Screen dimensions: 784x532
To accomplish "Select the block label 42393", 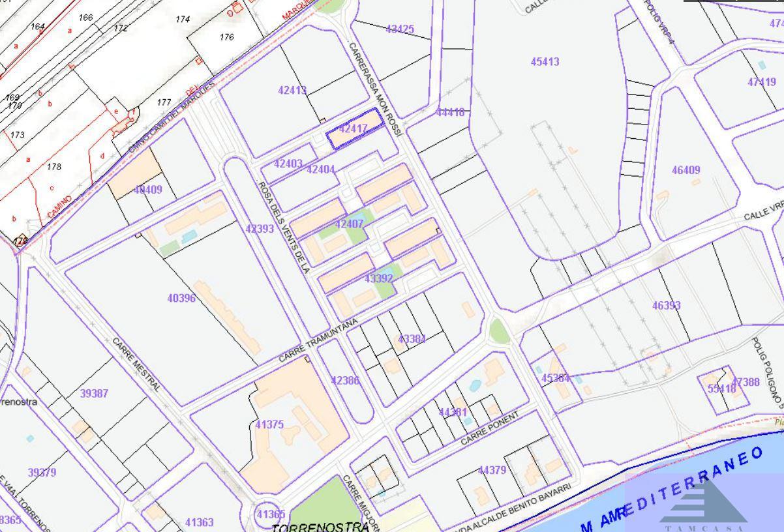I will point(260,229).
